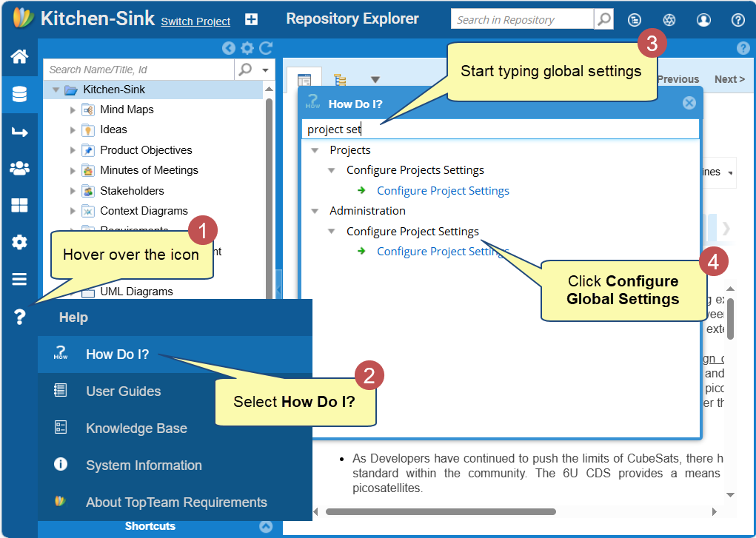Image resolution: width=756 pixels, height=538 pixels.
Task: Expand the Ideas node
Action: (x=73, y=130)
